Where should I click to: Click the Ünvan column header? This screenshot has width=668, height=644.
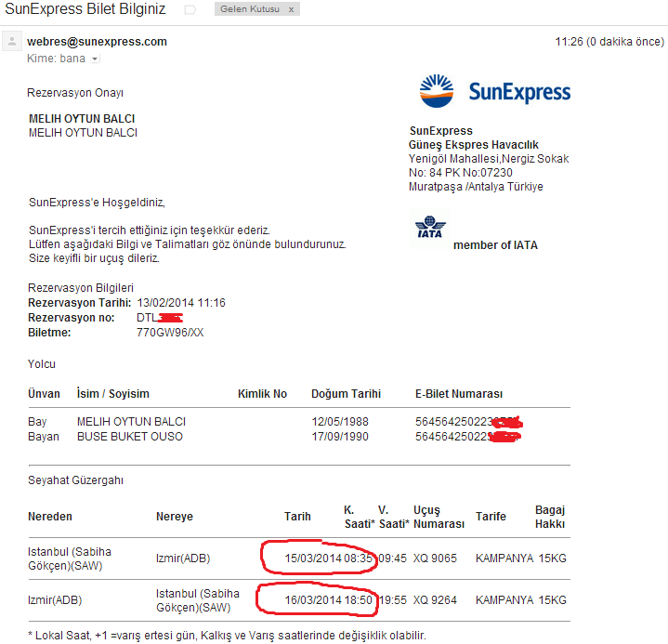[44, 393]
